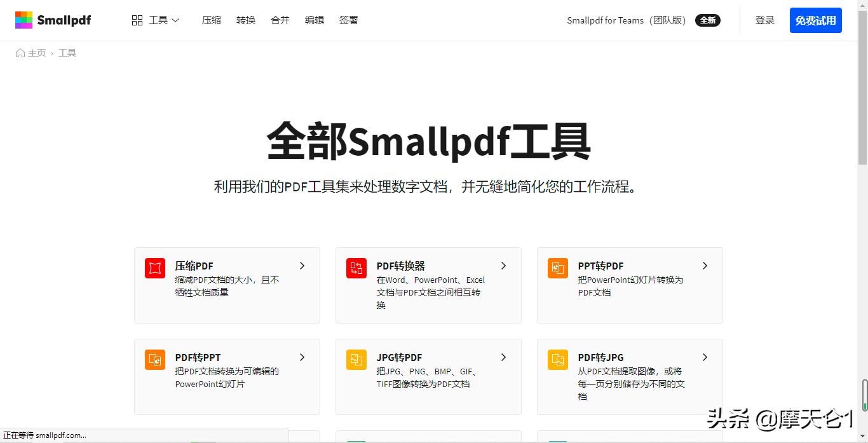Open PDF转换器 card chevron arrow
Viewport: 868px width, 443px height.
(x=504, y=266)
